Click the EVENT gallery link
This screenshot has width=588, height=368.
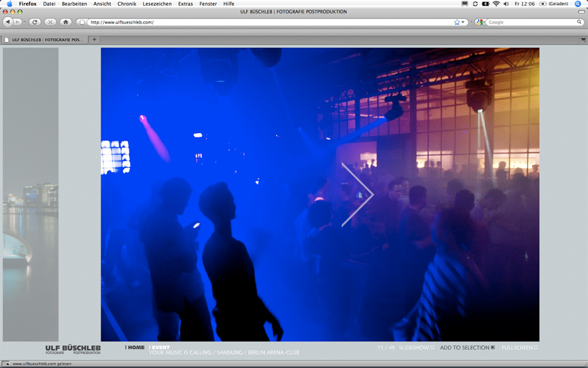(160, 348)
